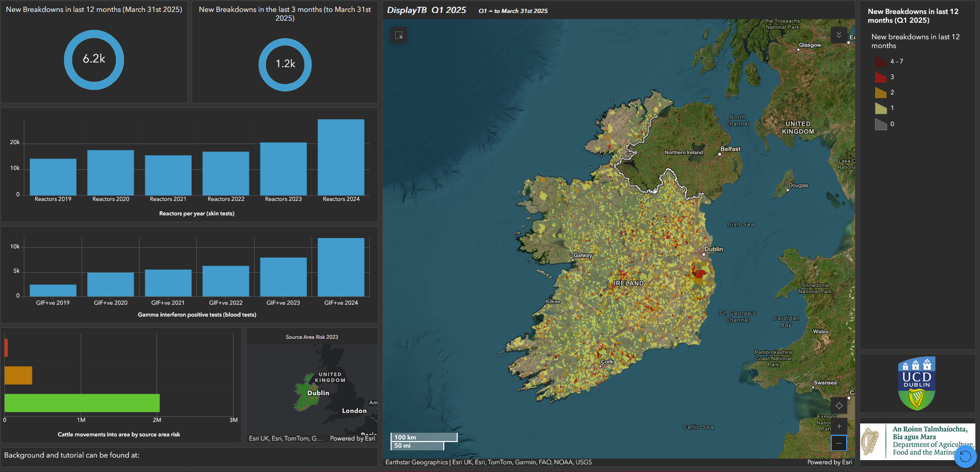Click the Powered by Esri link on main map
The height and width of the screenshot is (472, 980).
(829, 462)
